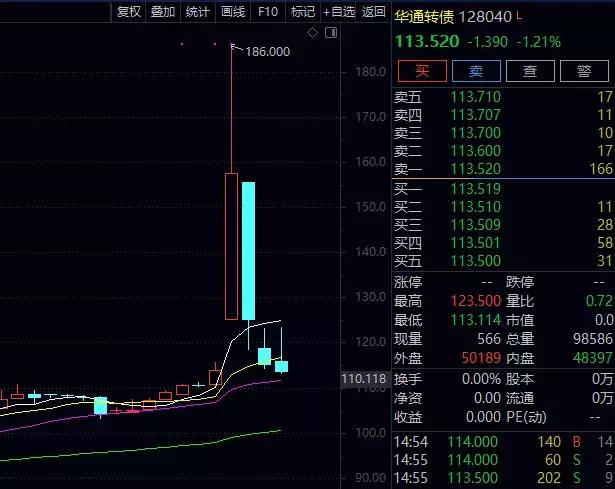Select the 内盘 value 48397
This screenshot has height=489, width=615.
coord(593,358)
